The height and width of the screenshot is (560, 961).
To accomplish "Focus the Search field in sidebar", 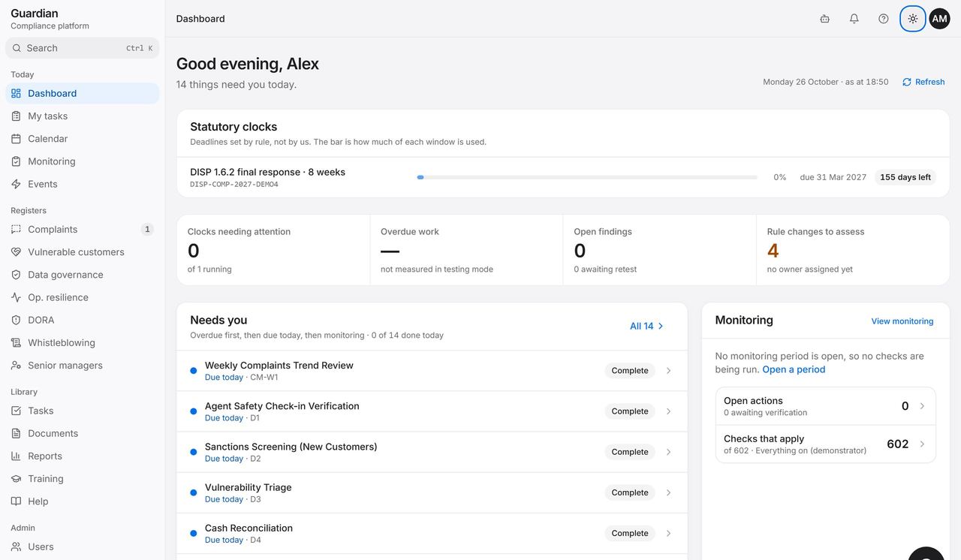I will click(x=83, y=48).
